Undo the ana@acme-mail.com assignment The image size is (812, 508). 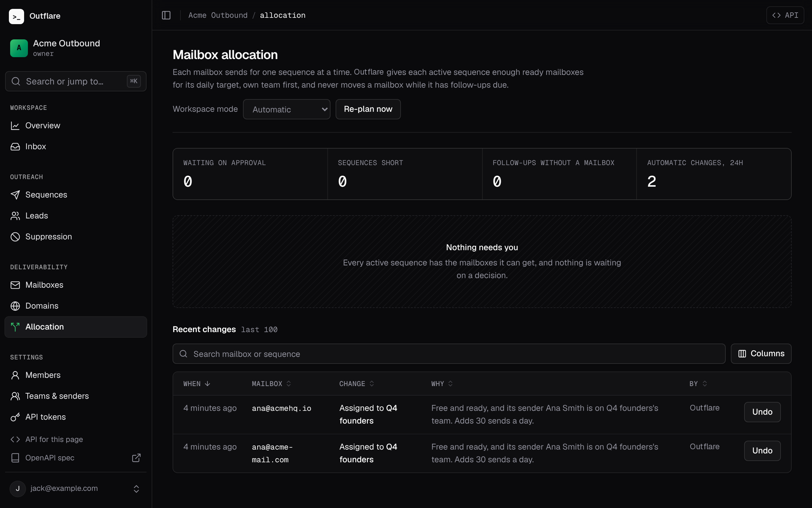click(x=762, y=451)
